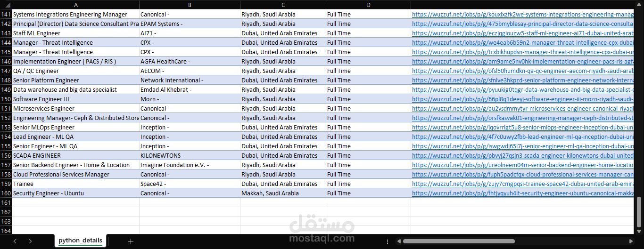Select column B by its header

(x=190, y=5)
